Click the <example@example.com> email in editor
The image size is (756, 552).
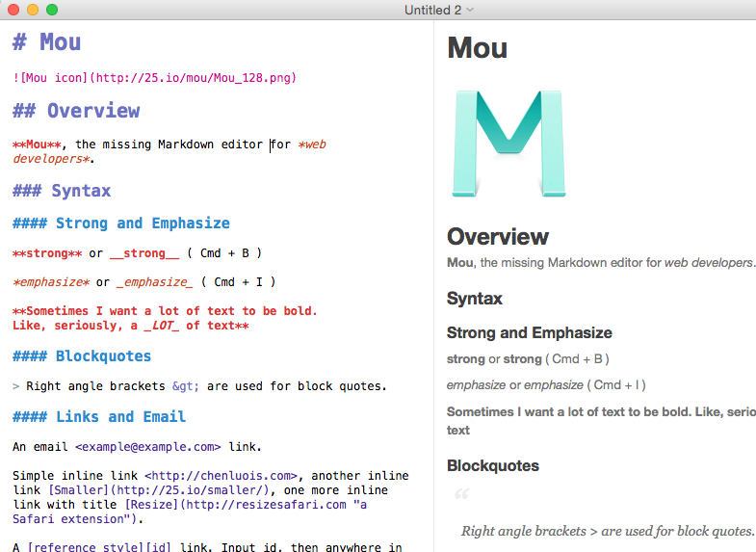click(x=148, y=447)
